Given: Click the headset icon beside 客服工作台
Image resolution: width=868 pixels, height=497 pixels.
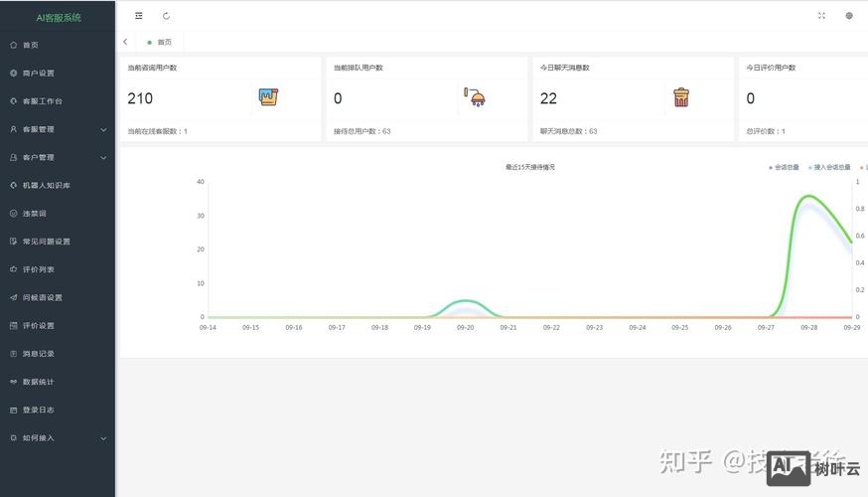Looking at the screenshot, I should (x=13, y=100).
